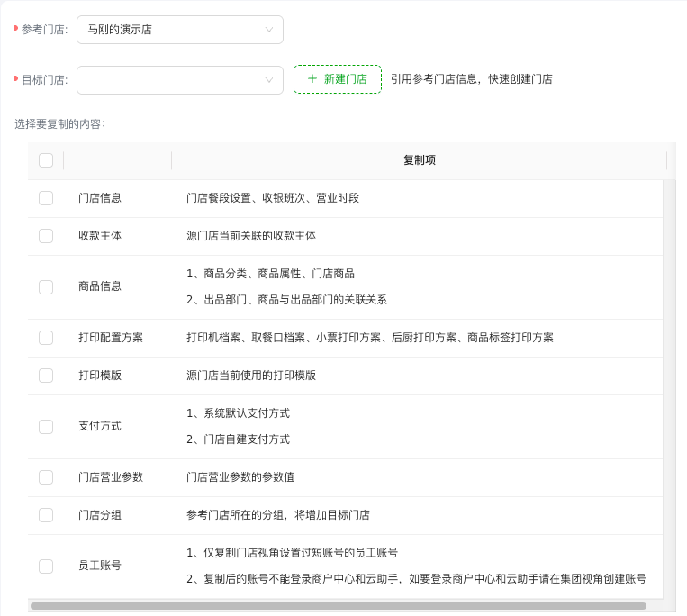Open the empty 目标门店 dropdown

tap(180, 80)
